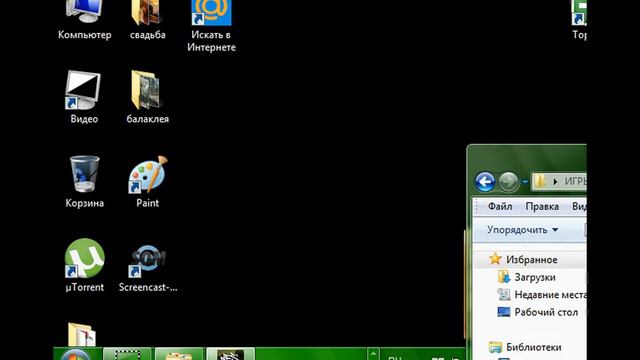
Task: Open the Корзина recycle bin
Action: click(84, 182)
